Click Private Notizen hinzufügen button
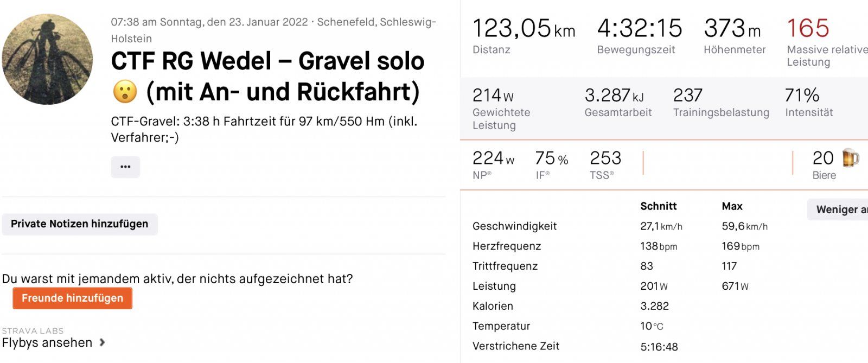868x363 pixels. coord(80,224)
